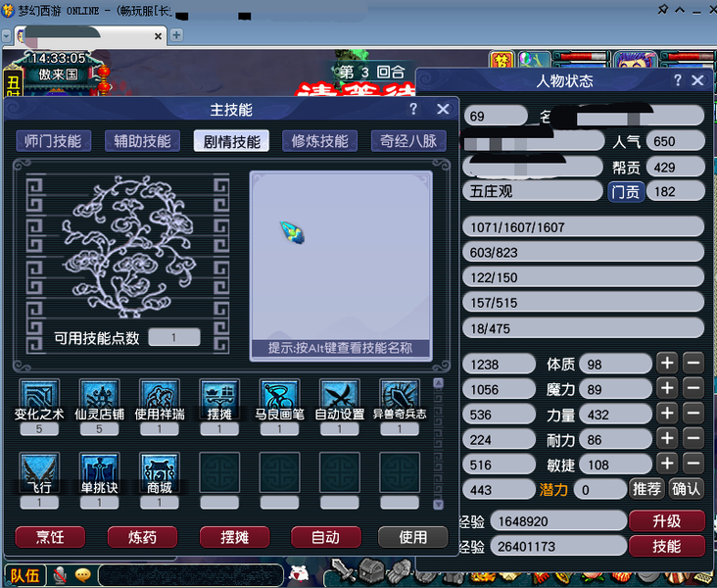Screen dimensions: 717x588
Task: Open the tab list dropdown arrow
Action: (x=7, y=35)
